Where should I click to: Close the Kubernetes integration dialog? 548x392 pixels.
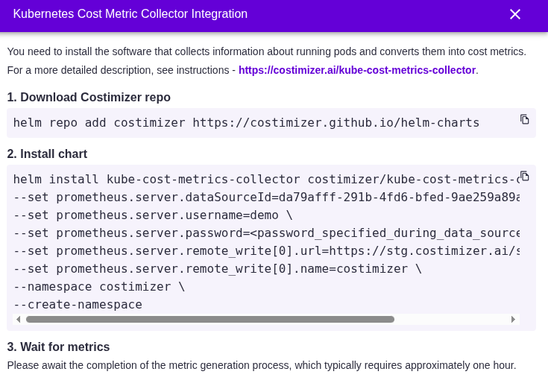[514, 14]
